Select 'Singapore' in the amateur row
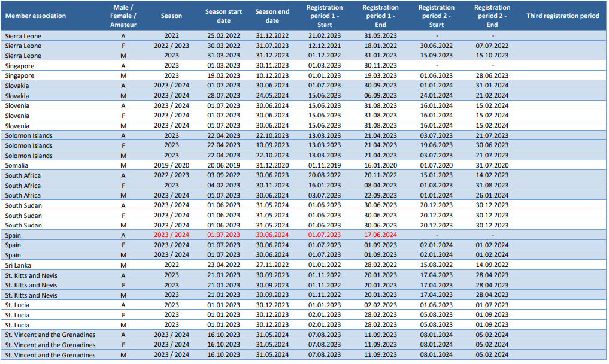 19,66
